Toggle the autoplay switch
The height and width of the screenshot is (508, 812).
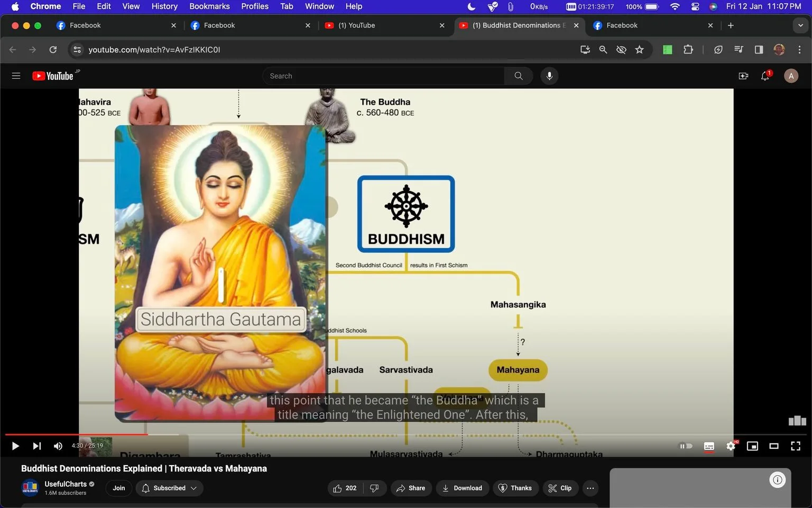[686, 446]
